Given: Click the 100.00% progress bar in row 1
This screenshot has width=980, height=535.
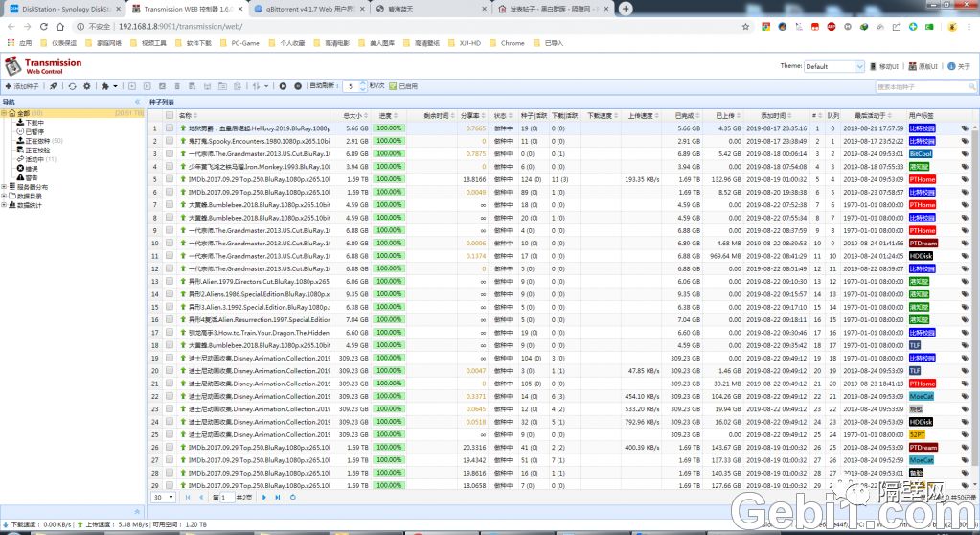Looking at the screenshot, I should click(x=389, y=128).
